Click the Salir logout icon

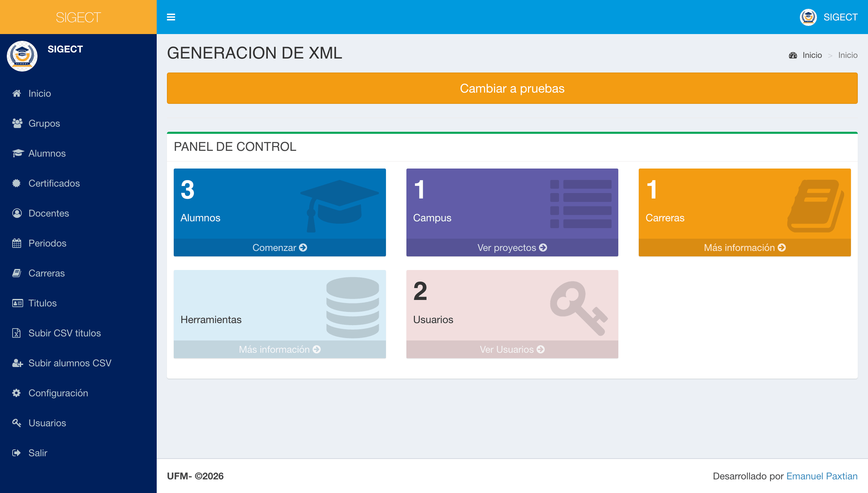[x=17, y=453]
